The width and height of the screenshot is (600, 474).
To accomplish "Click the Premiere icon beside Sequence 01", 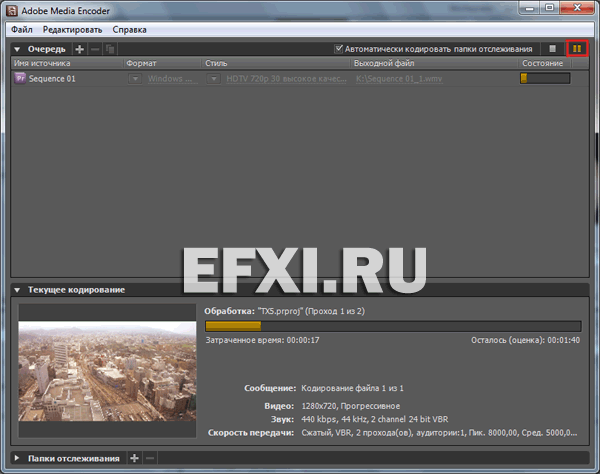I will click(19, 78).
